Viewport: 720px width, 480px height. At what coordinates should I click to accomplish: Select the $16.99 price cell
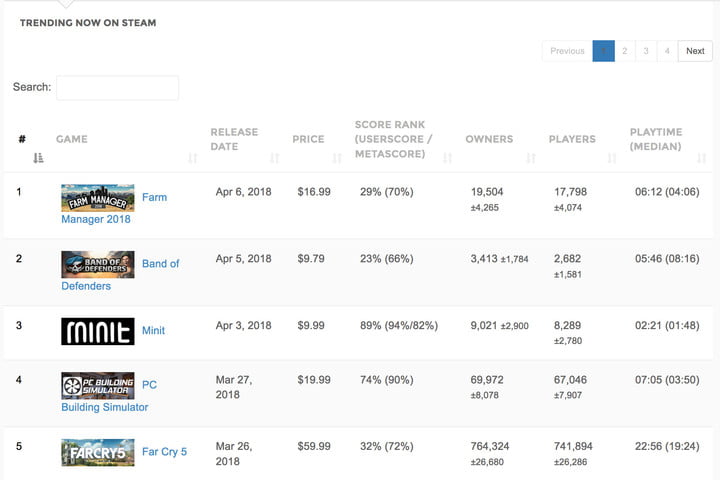[x=314, y=192]
